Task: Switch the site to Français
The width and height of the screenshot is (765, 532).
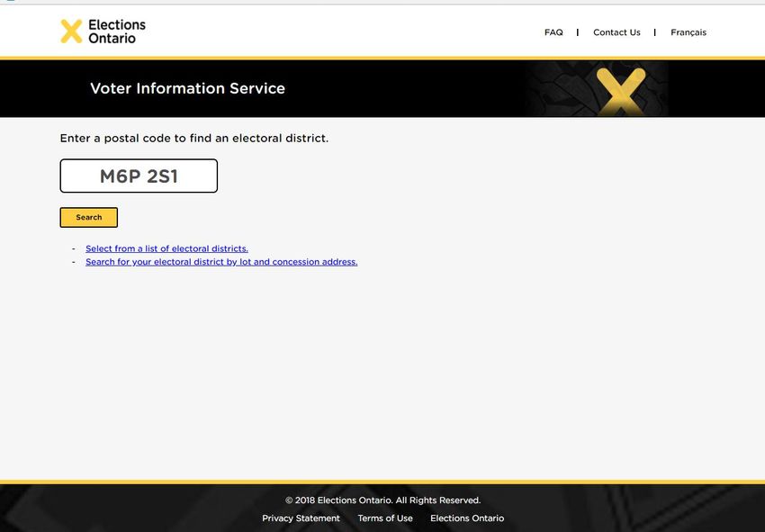Action: click(688, 32)
